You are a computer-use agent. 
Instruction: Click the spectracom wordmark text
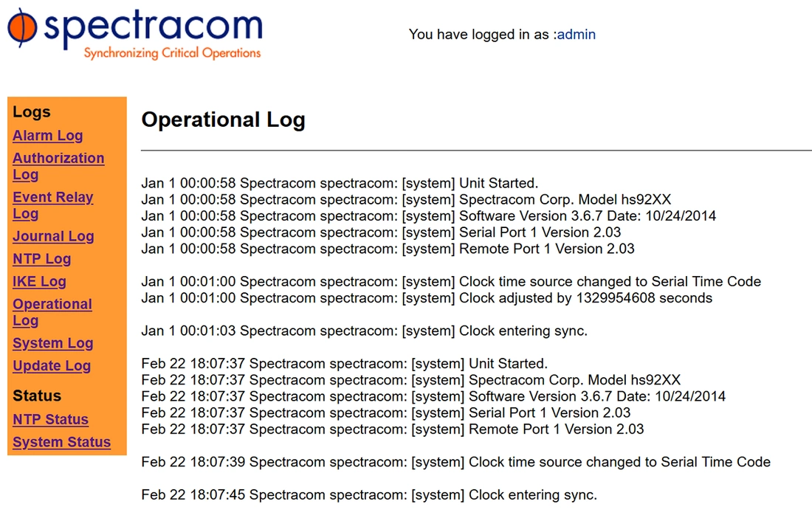tap(154, 26)
